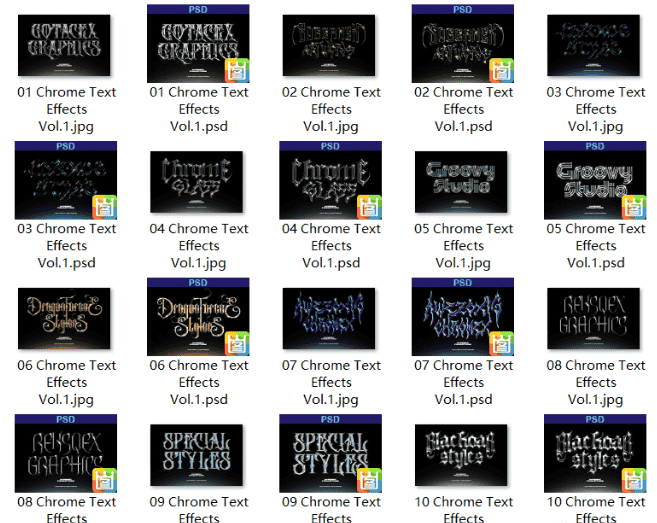Select the 09 Chrome Text Effects PSD icon
The height and width of the screenshot is (523, 657).
[x=331, y=453]
